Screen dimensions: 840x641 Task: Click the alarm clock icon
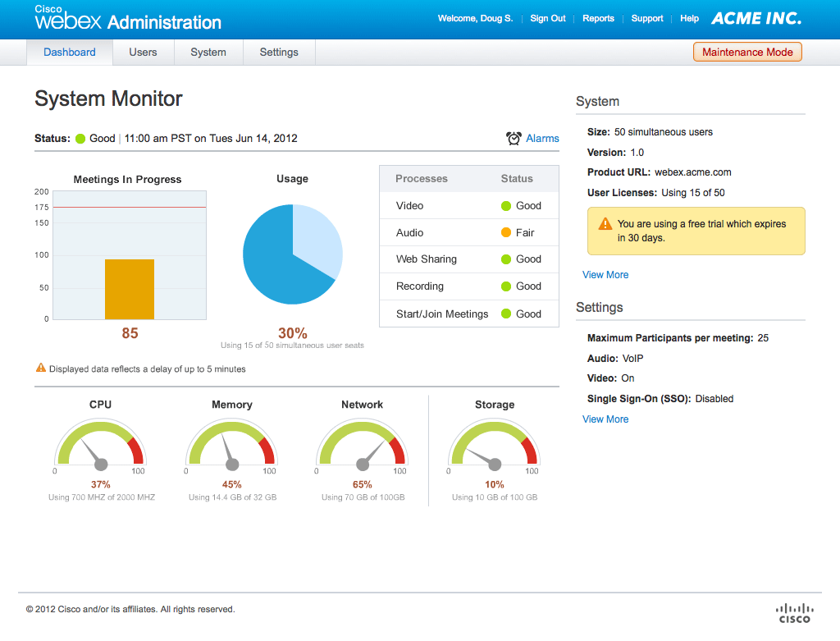[x=514, y=139]
